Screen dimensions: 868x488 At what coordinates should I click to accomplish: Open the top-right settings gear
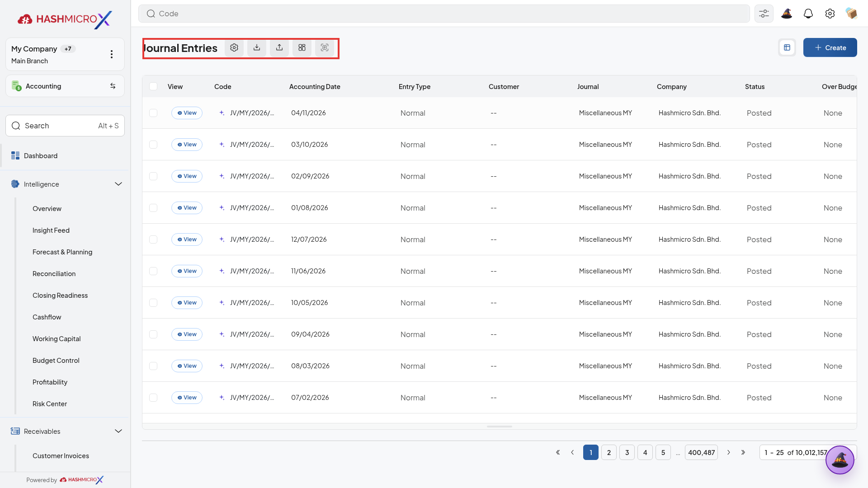(x=830, y=14)
